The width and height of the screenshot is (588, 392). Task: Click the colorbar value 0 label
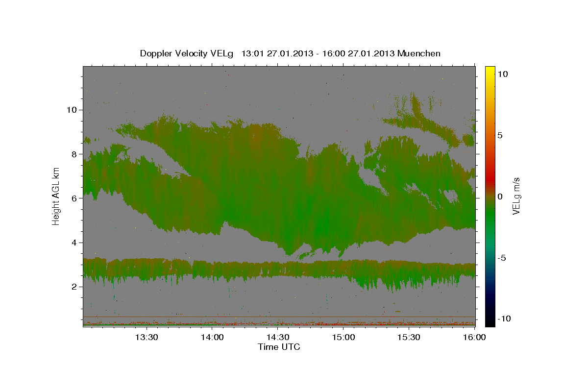coord(500,196)
